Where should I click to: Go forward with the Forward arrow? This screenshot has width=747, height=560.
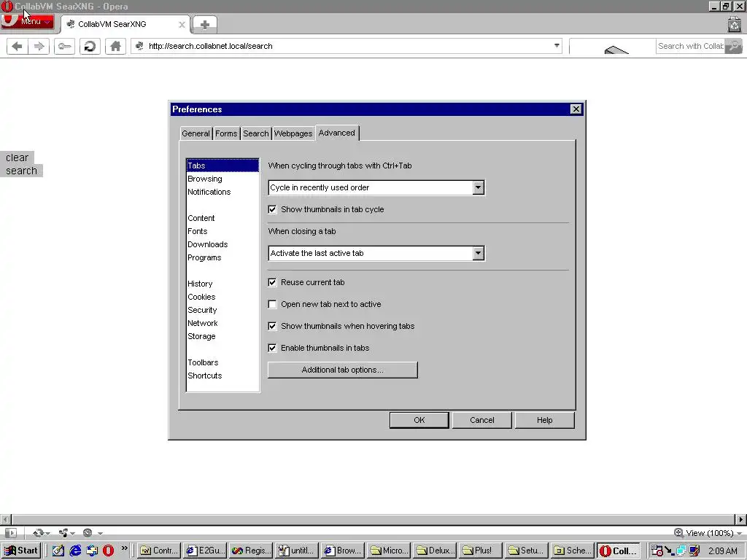[x=39, y=46]
